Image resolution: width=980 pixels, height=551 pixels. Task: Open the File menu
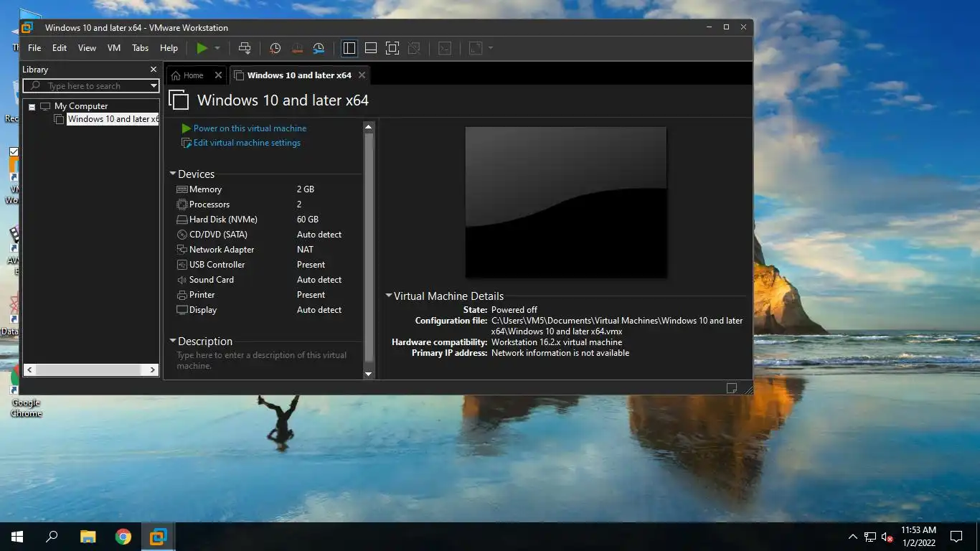34,48
